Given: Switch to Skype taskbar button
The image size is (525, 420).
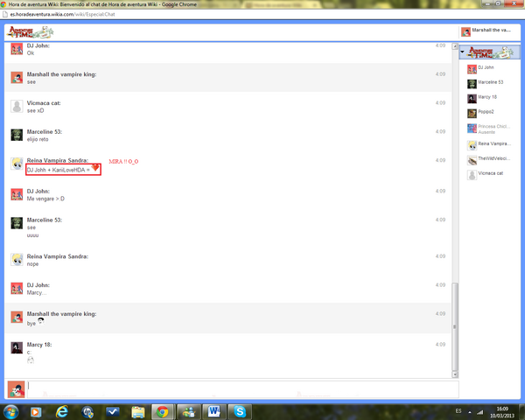Looking at the screenshot, I should 240,412.
